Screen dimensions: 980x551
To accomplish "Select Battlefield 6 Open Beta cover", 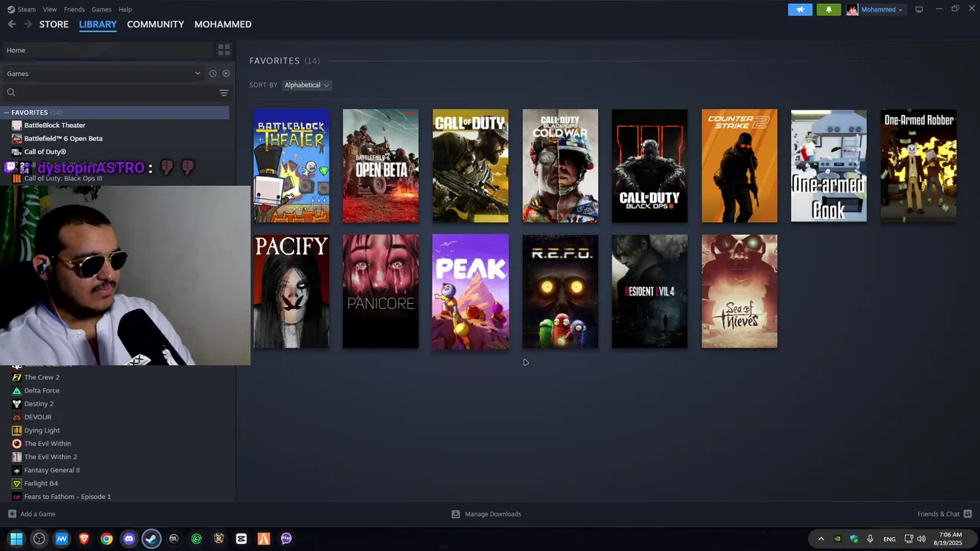I will [381, 166].
